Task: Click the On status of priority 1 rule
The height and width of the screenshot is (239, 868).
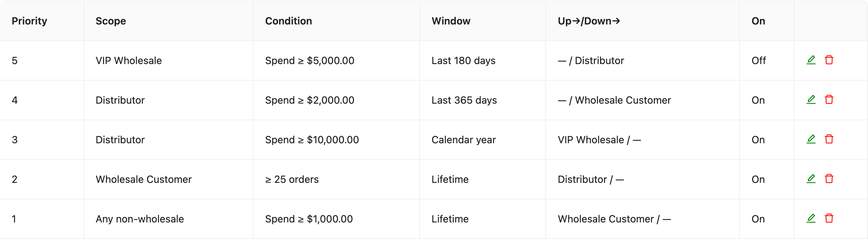Action: [758, 219]
